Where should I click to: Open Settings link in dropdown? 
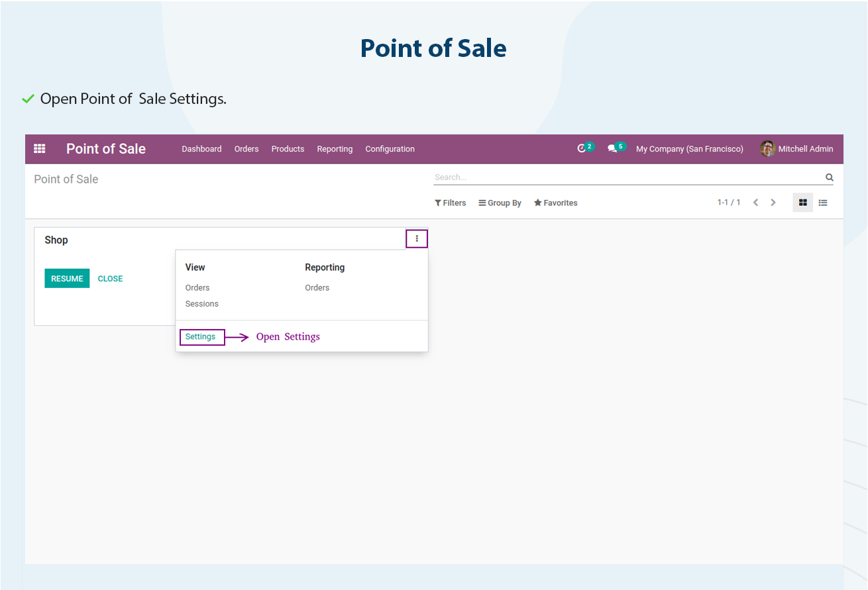200,337
